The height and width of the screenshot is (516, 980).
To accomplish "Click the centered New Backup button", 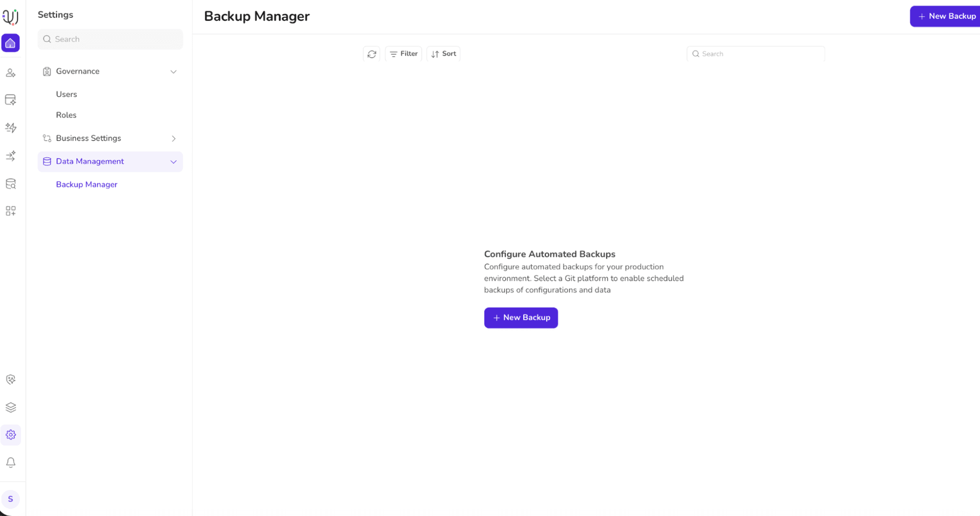I will [x=521, y=318].
